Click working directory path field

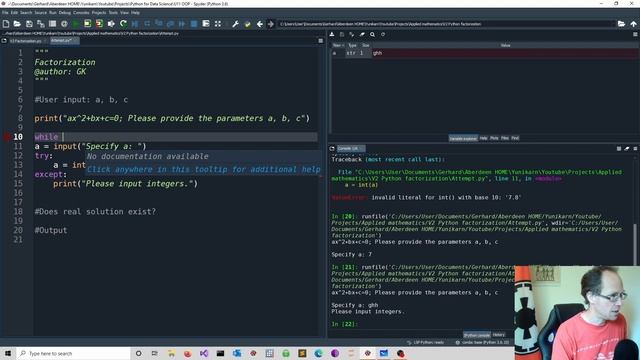(x=446, y=24)
